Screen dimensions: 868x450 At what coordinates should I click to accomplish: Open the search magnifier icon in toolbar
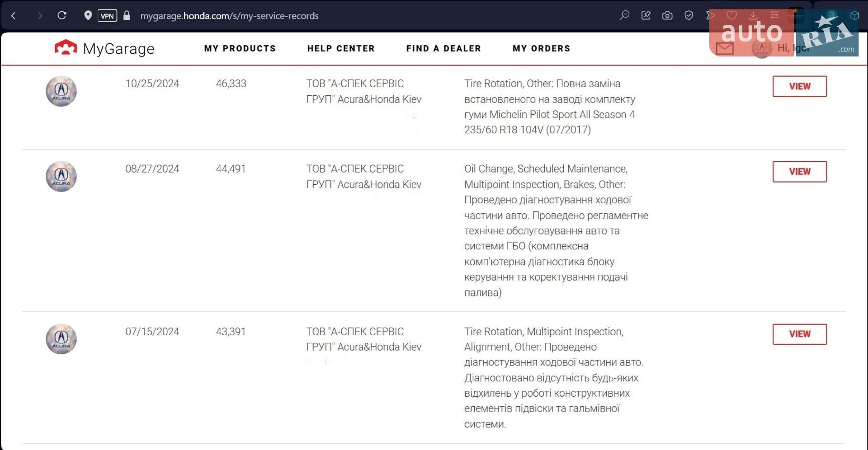(x=624, y=15)
